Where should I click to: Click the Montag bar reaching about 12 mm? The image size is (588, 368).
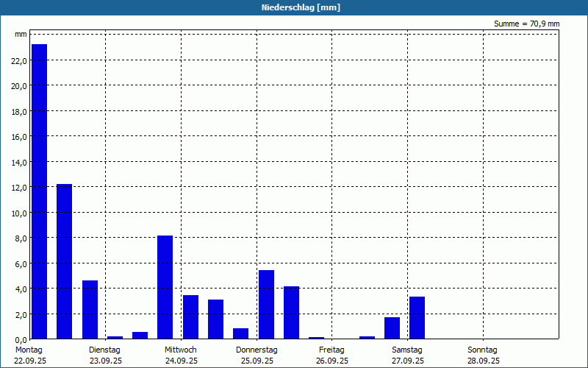[64, 261]
